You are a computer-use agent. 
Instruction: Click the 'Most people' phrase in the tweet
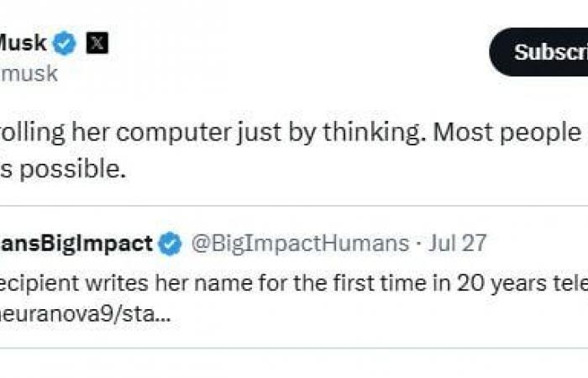click(x=507, y=133)
